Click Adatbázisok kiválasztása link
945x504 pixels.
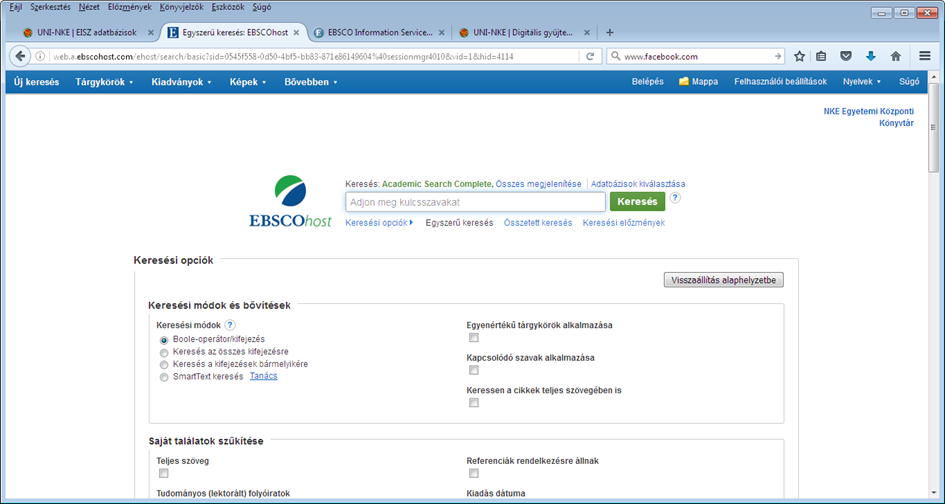pos(638,184)
